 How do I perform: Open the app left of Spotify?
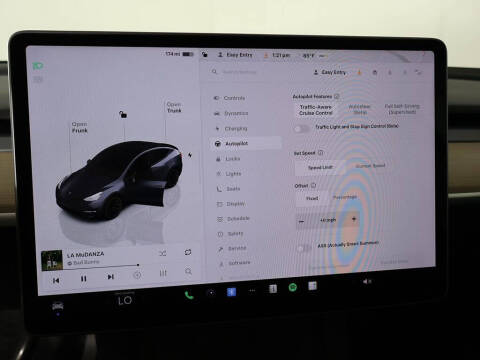[273, 289]
